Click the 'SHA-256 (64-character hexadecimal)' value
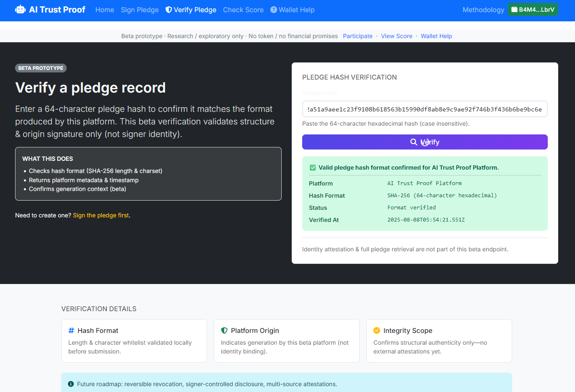Screen dimensions: 575x392 pos(442,196)
